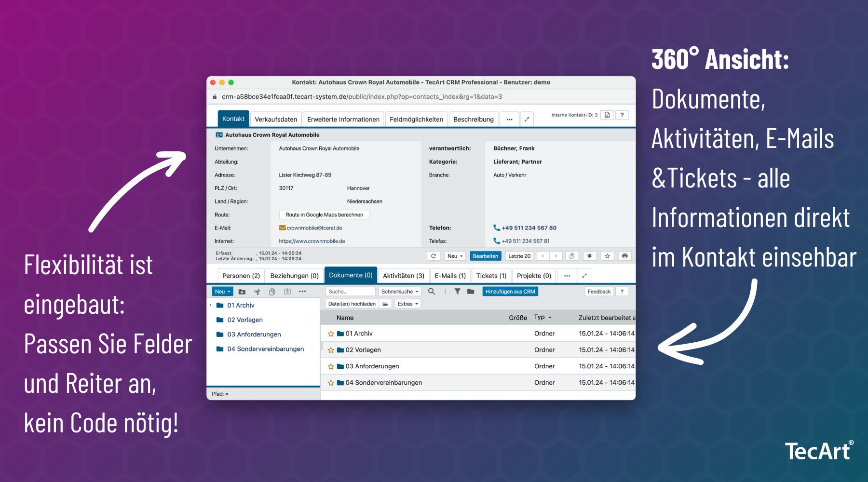Screen dimensions: 868x482
Task: Start search with the magnifier icon
Action: click(x=432, y=291)
